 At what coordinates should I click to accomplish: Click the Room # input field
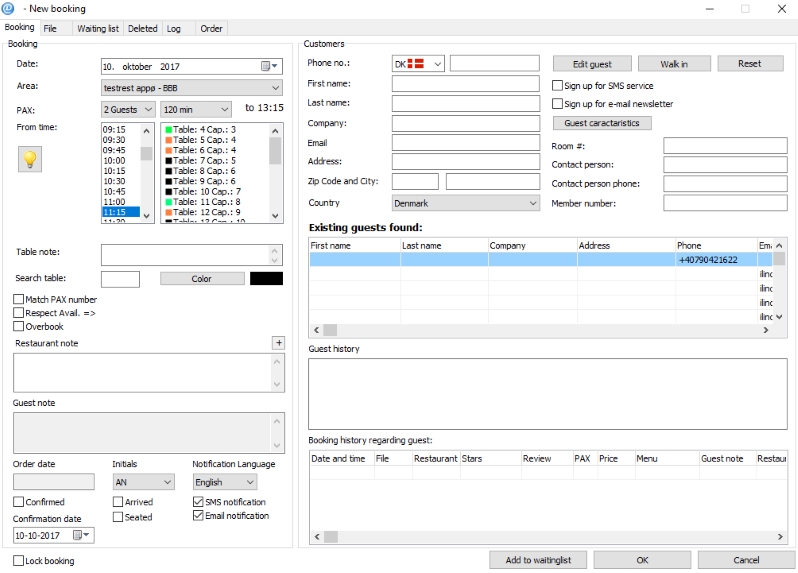tap(725, 146)
